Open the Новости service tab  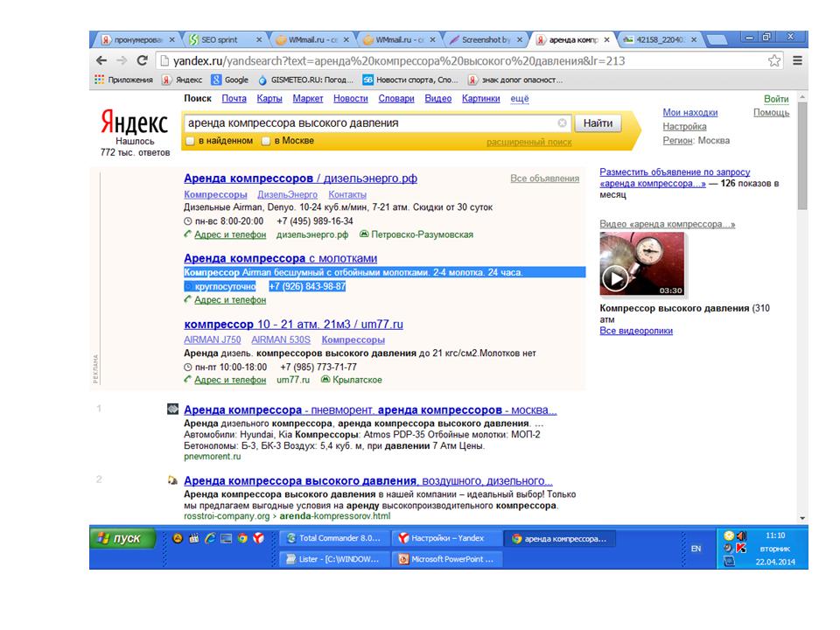pos(351,99)
